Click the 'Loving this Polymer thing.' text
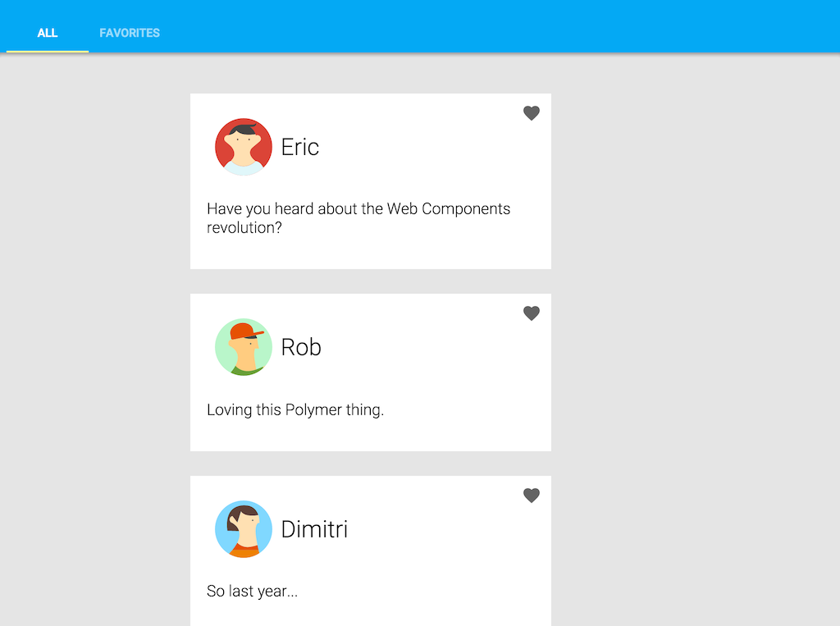 coord(295,410)
